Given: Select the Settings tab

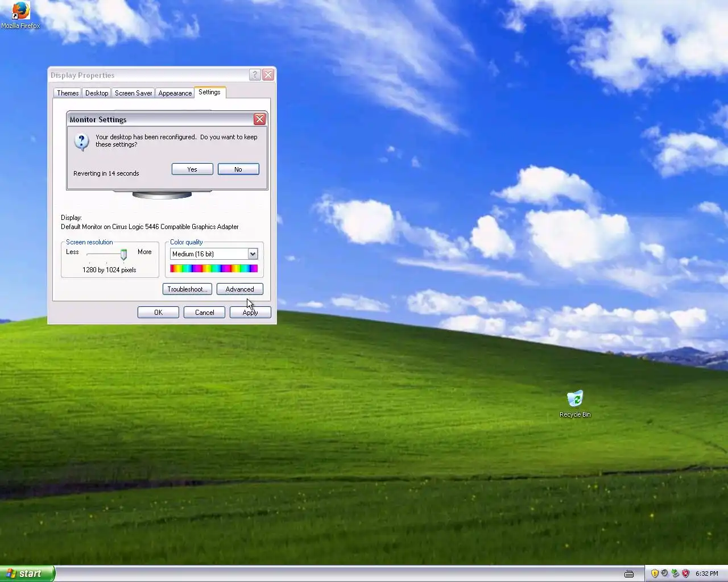Looking at the screenshot, I should point(209,92).
